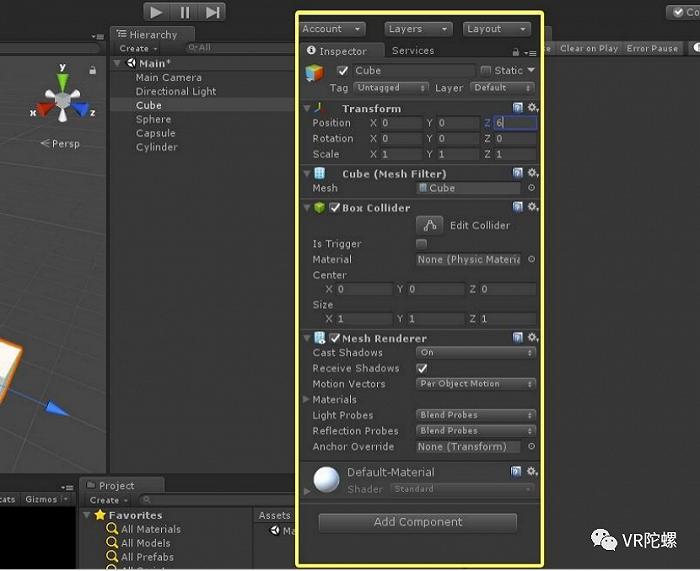Click the Cube object icon in Inspector
This screenshot has width=700, height=571.
tap(314, 72)
